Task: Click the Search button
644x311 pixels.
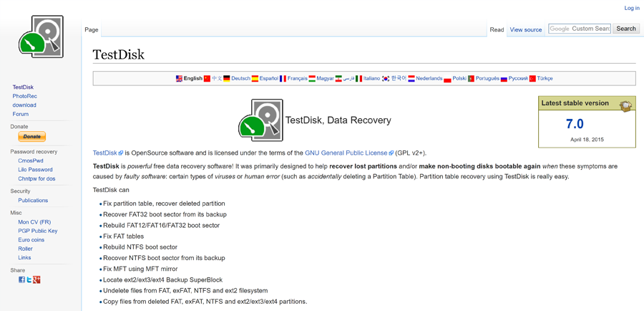Action: coord(626,29)
